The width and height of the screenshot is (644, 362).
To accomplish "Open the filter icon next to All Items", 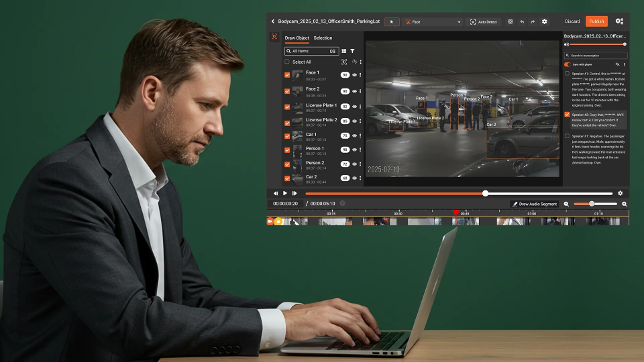I will point(352,51).
